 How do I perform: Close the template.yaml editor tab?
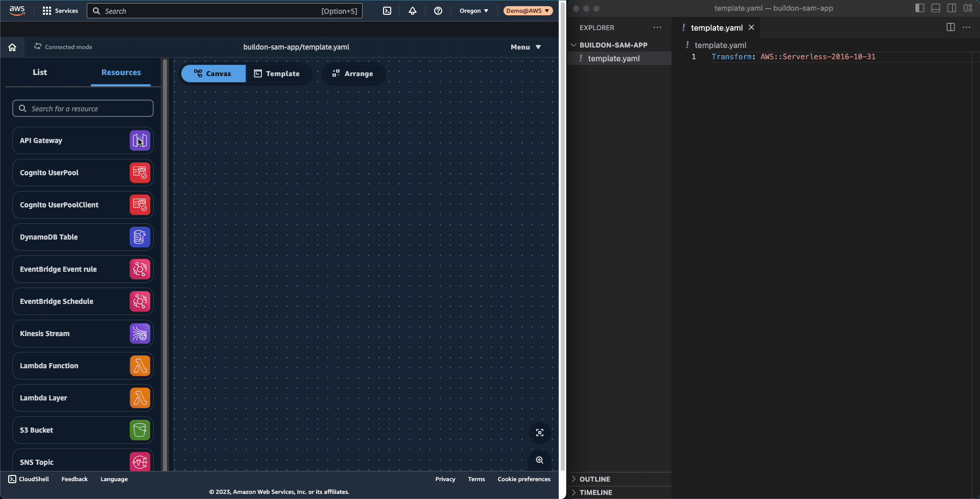751,28
